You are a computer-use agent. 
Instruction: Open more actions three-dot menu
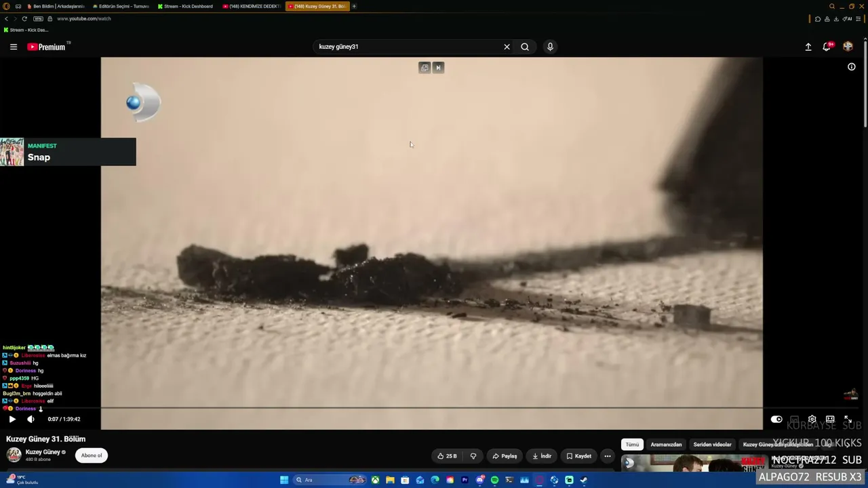click(608, 456)
